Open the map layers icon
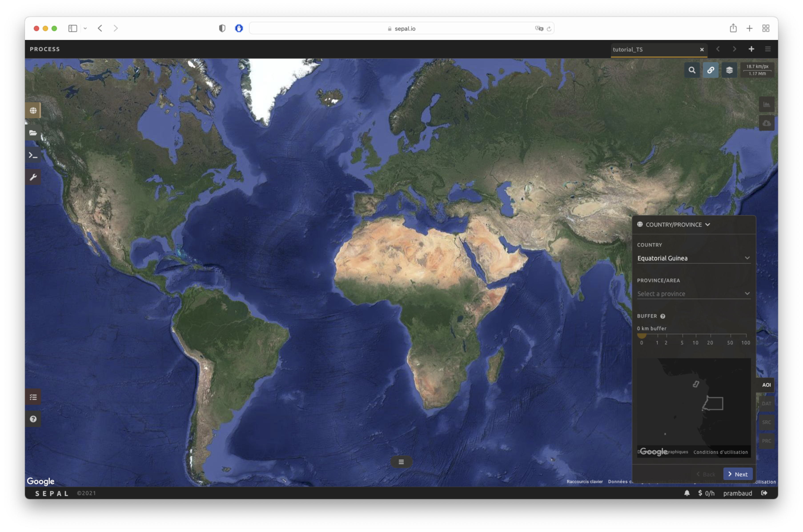Viewport: 803px width, 532px height. coord(729,70)
